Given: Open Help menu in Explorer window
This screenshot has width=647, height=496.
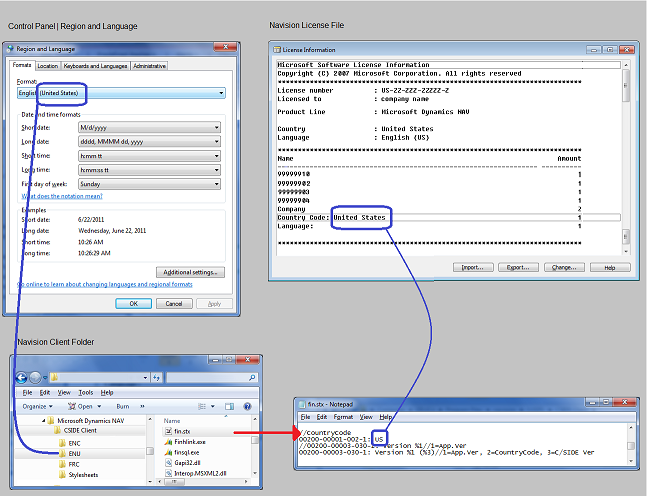Looking at the screenshot, I should (107, 392).
